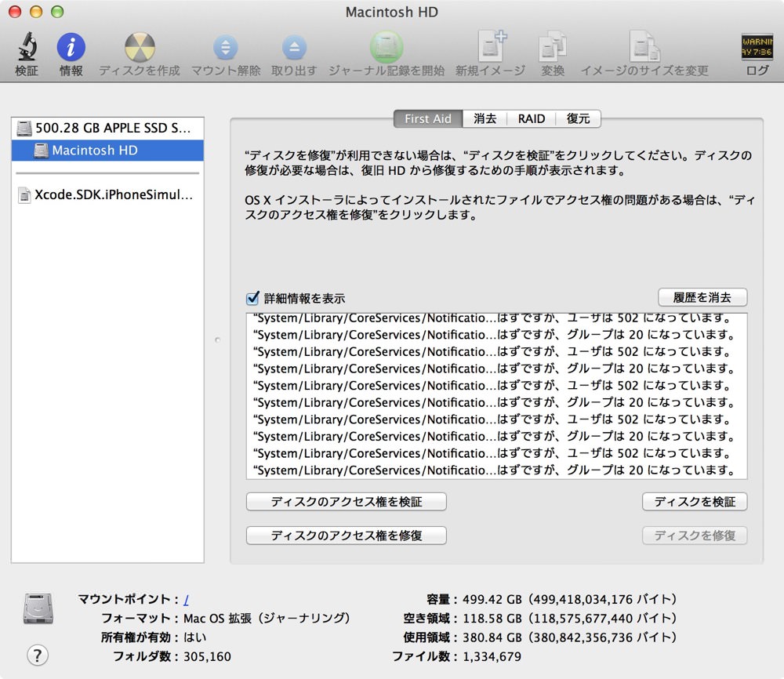
Task: Close the window with the red button
Action: (x=15, y=12)
